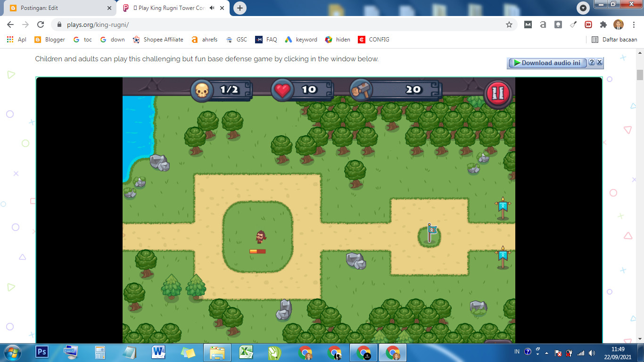Viewport: 644px width, 362px height.
Task: Open the toc bookmark
Action: [x=83, y=40]
